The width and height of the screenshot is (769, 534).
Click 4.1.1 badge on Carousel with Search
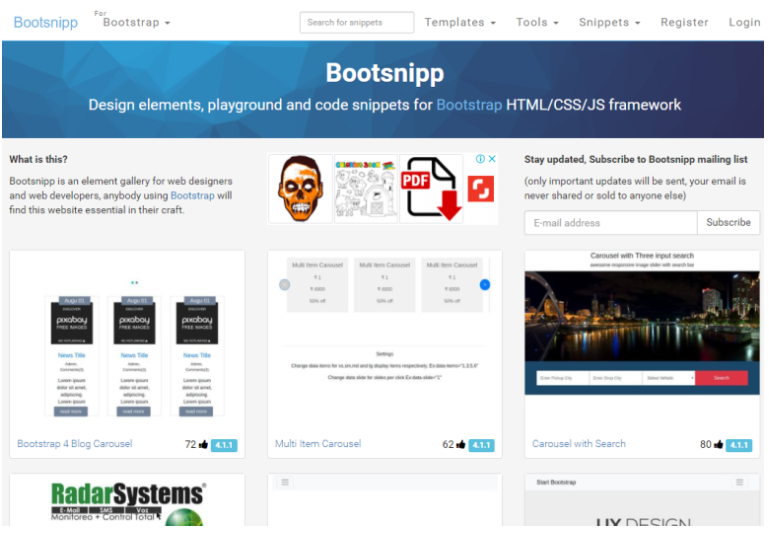[739, 445]
